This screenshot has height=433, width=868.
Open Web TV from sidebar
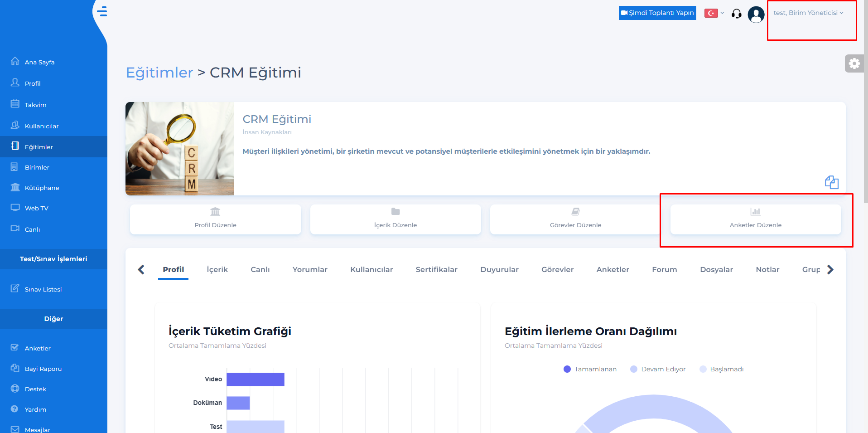(36, 208)
